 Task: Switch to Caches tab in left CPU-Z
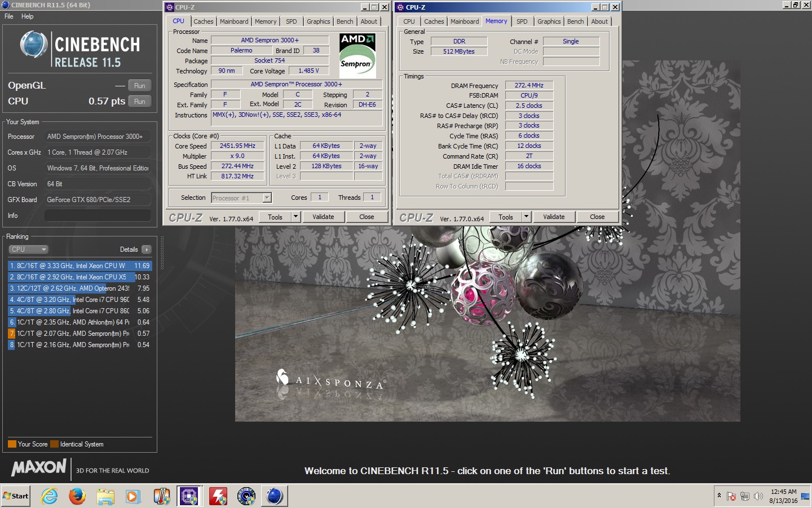pyautogui.click(x=204, y=21)
